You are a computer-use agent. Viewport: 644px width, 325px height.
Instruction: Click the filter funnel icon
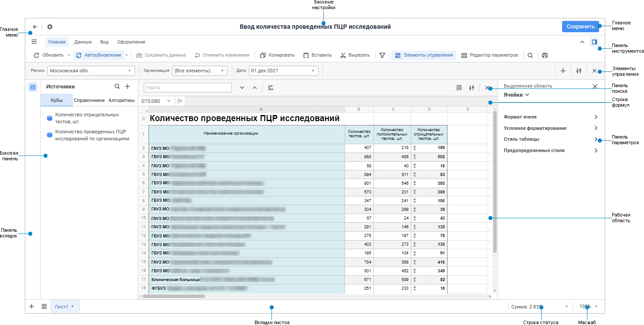coord(382,55)
